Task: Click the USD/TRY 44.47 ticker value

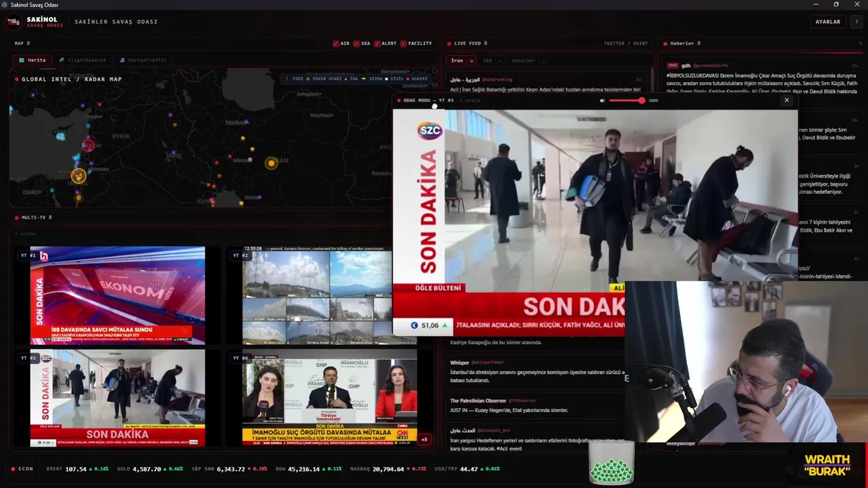Action: pyautogui.click(x=469, y=469)
